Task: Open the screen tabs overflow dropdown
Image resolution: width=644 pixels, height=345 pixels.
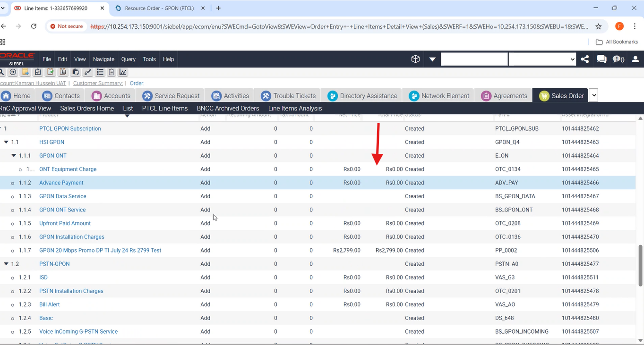Action: (x=594, y=95)
